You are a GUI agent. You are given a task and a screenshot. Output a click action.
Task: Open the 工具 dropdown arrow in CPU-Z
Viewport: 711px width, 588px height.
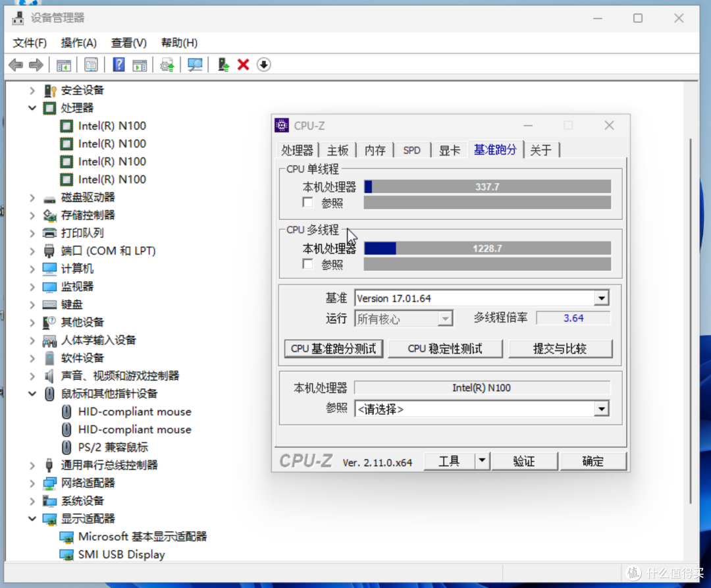pyautogui.click(x=482, y=461)
